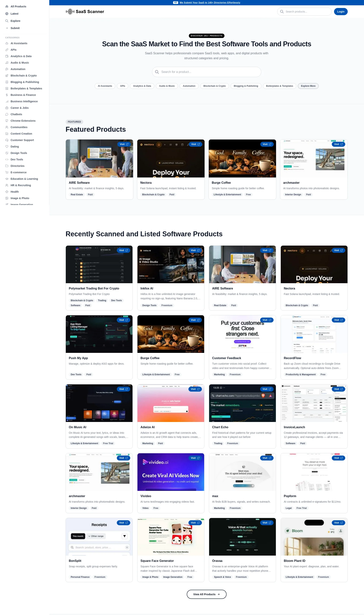364x615 pixels.
Task: Click the Chrome Extensions icon in sidebar
Action: [7, 121]
